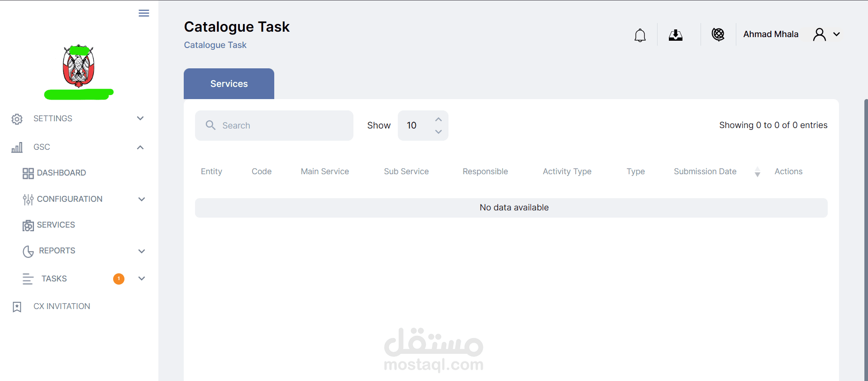This screenshot has width=868, height=381.
Task: Open Services in the sidebar
Action: (56, 225)
